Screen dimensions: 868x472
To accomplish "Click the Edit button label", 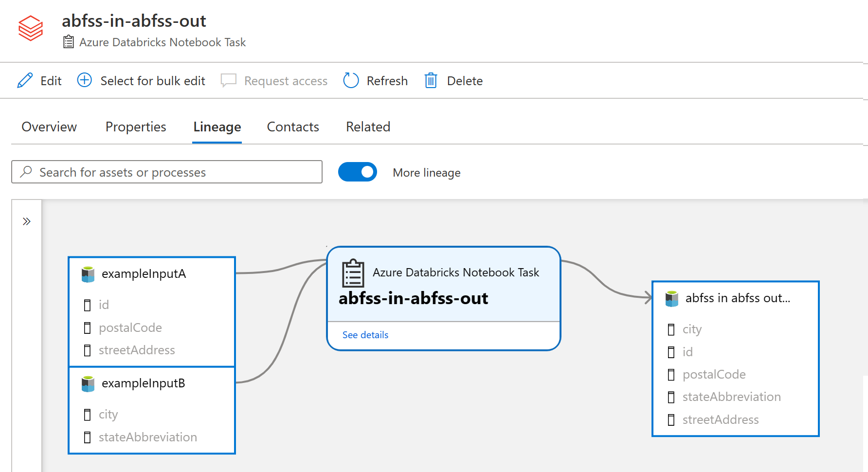I will pos(51,81).
